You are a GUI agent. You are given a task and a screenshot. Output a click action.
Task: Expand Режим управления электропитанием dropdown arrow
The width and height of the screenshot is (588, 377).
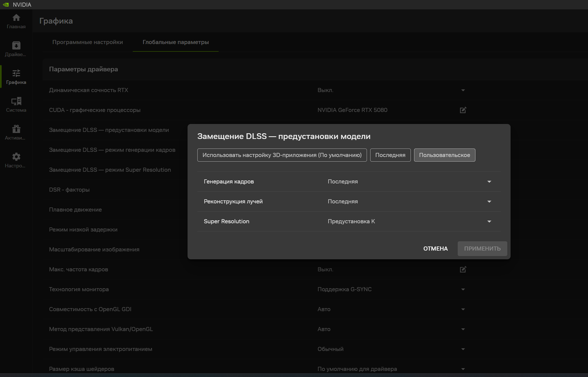pos(463,349)
